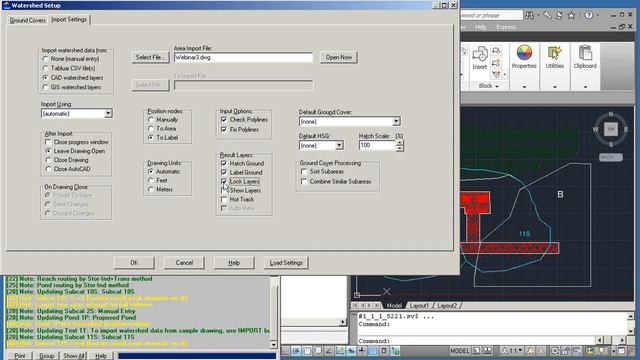Select 'Close AutoCAD' after import option
The image size is (640, 360).
48,169
